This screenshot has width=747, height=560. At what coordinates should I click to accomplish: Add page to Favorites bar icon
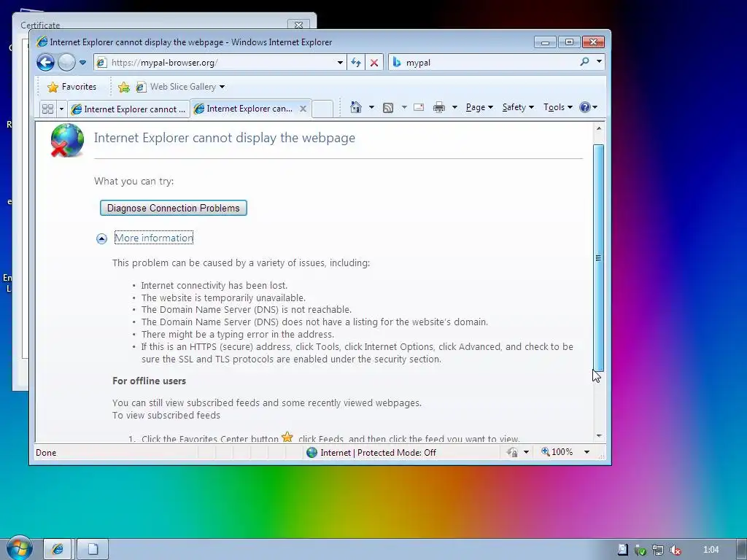pyautogui.click(x=124, y=87)
